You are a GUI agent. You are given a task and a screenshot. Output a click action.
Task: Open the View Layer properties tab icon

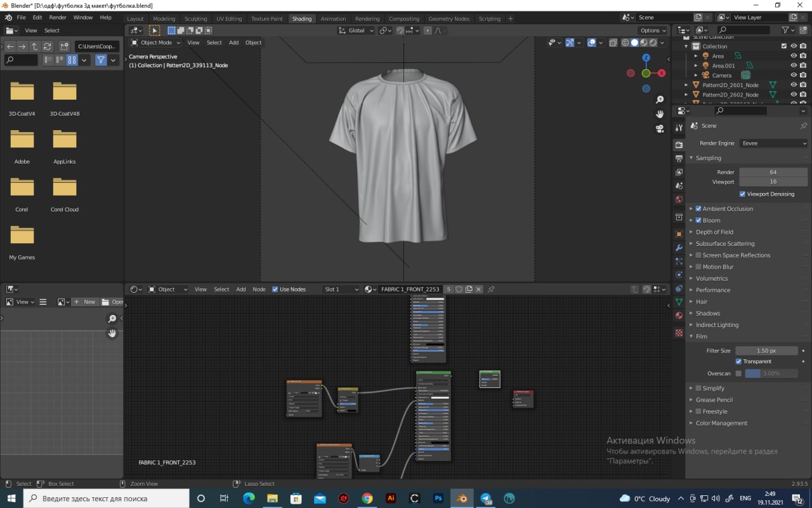679,172
